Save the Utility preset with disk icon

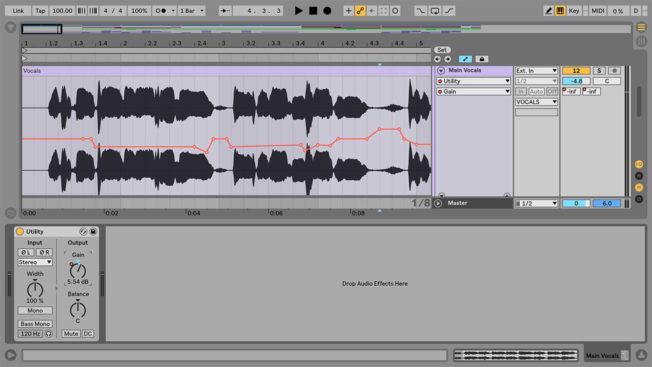93,232
